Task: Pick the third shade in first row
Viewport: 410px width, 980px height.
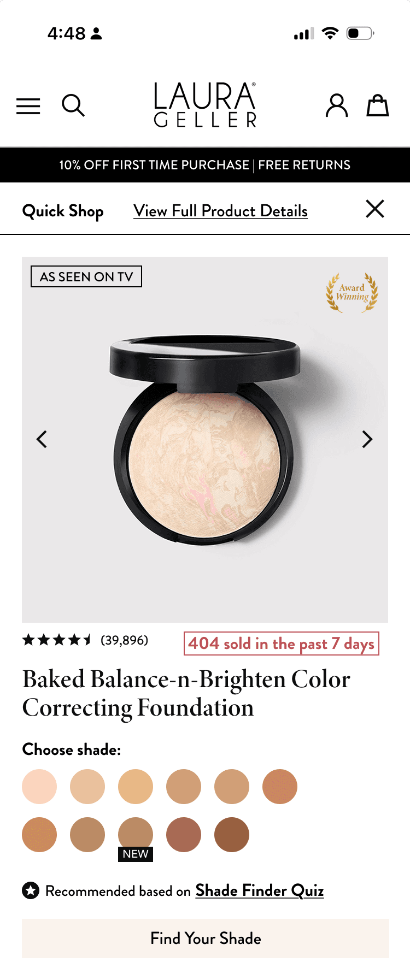Action: tap(136, 787)
